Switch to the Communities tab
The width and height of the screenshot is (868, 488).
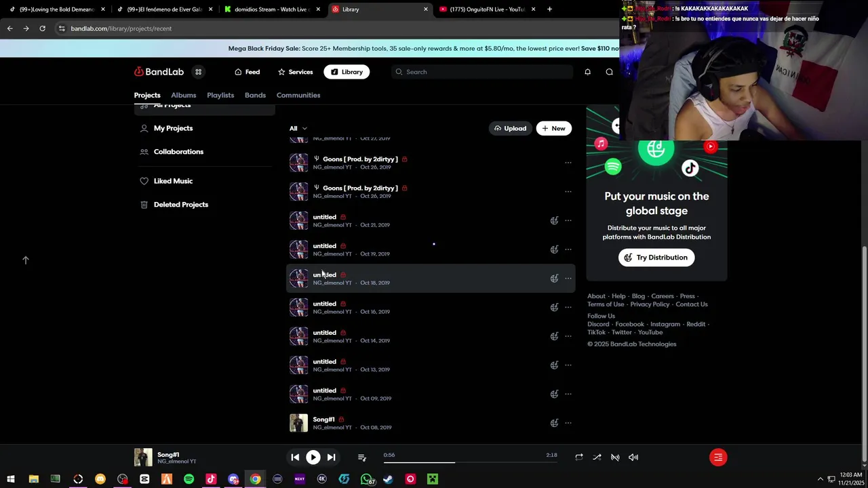click(298, 96)
